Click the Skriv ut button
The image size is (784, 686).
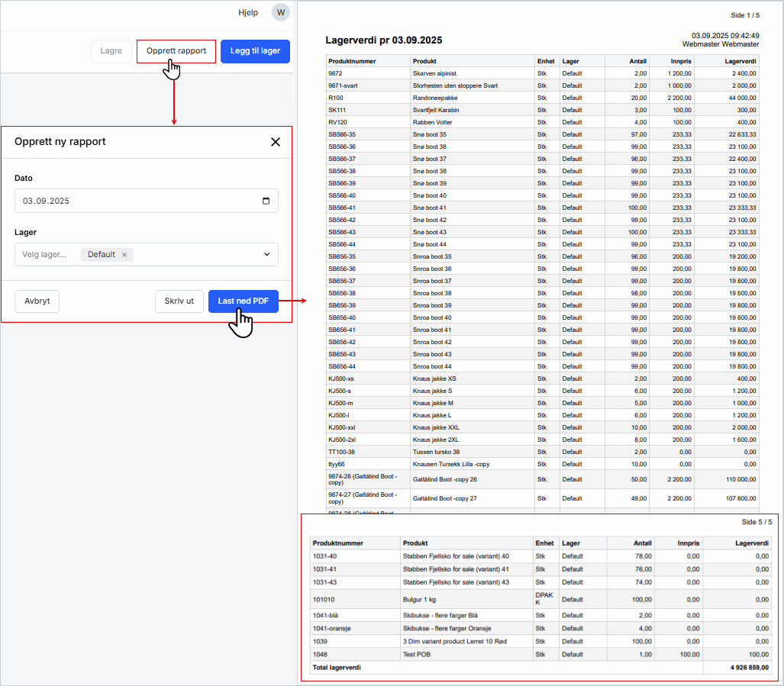(x=179, y=301)
